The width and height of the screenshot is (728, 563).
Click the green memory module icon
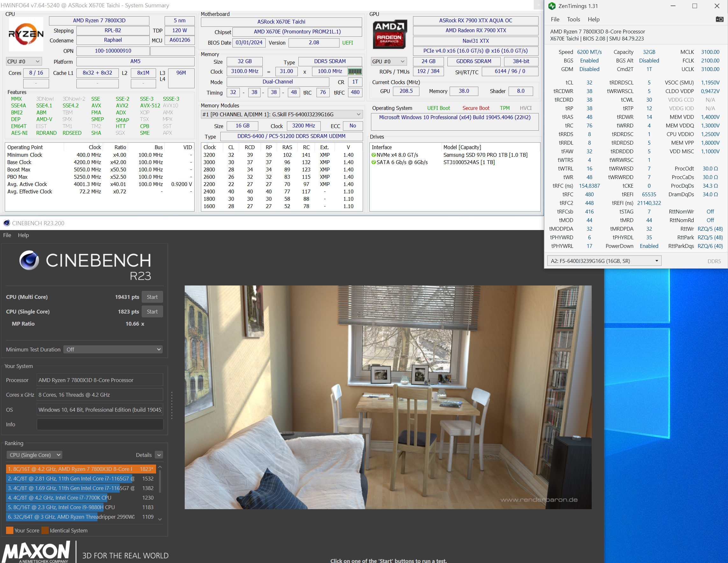coord(355,71)
